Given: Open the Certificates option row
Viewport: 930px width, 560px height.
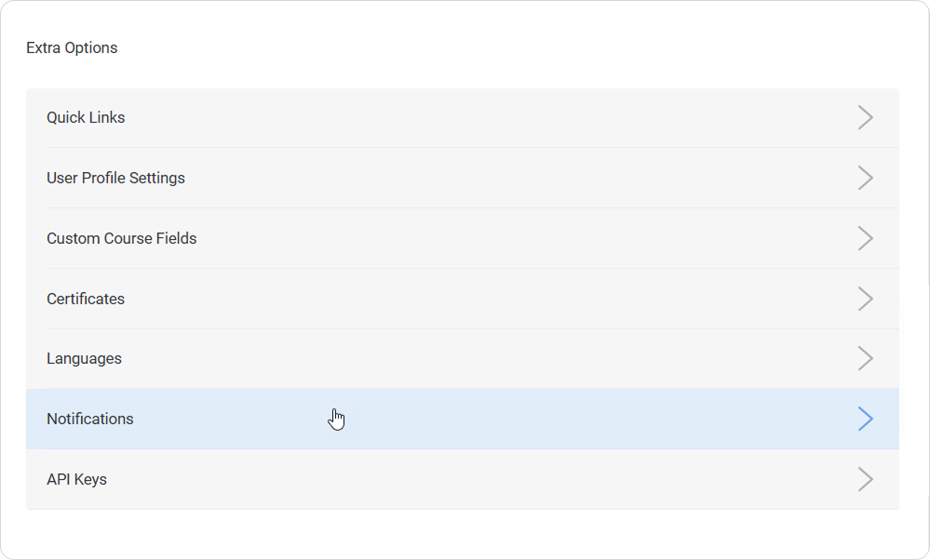Looking at the screenshot, I should point(462,299).
